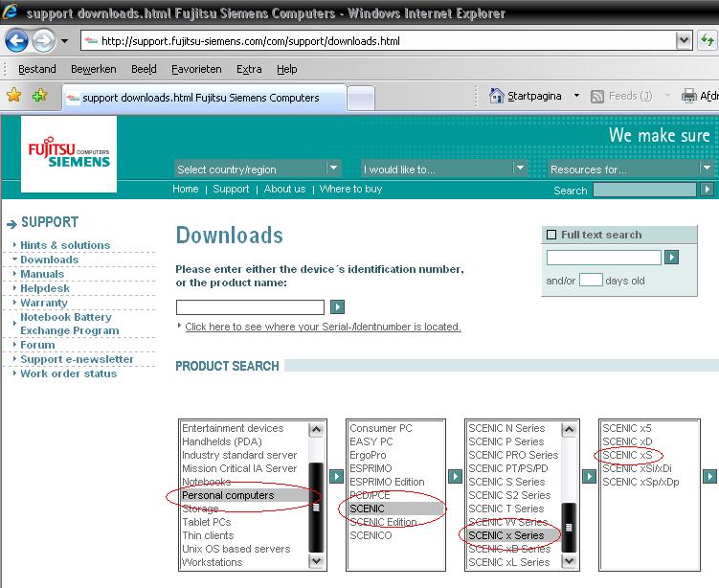The image size is (719, 588).
Task: Click the header Search input field
Action: coord(644,190)
